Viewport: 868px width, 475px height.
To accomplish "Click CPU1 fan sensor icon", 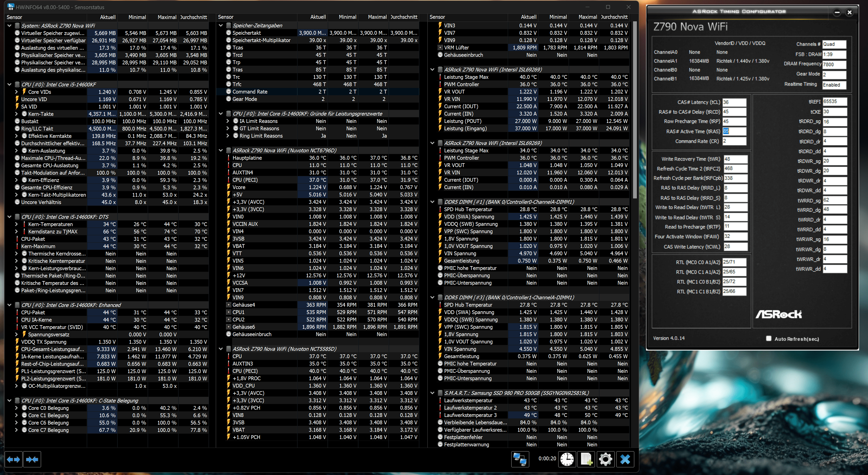I will 228,312.
